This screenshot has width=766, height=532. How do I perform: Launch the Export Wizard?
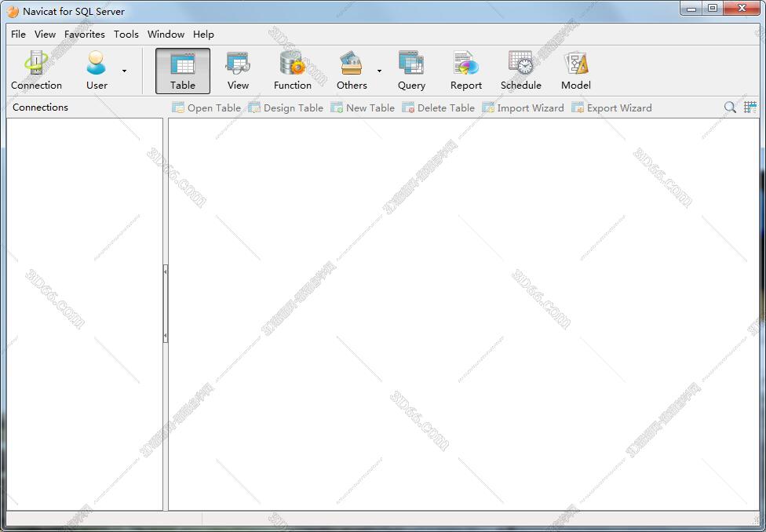[x=611, y=107]
